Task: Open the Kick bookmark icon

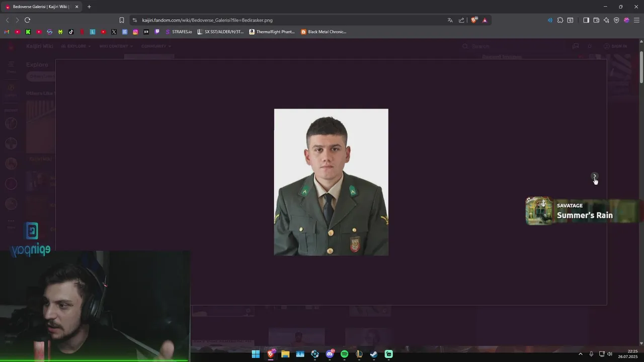Action: tap(28, 32)
